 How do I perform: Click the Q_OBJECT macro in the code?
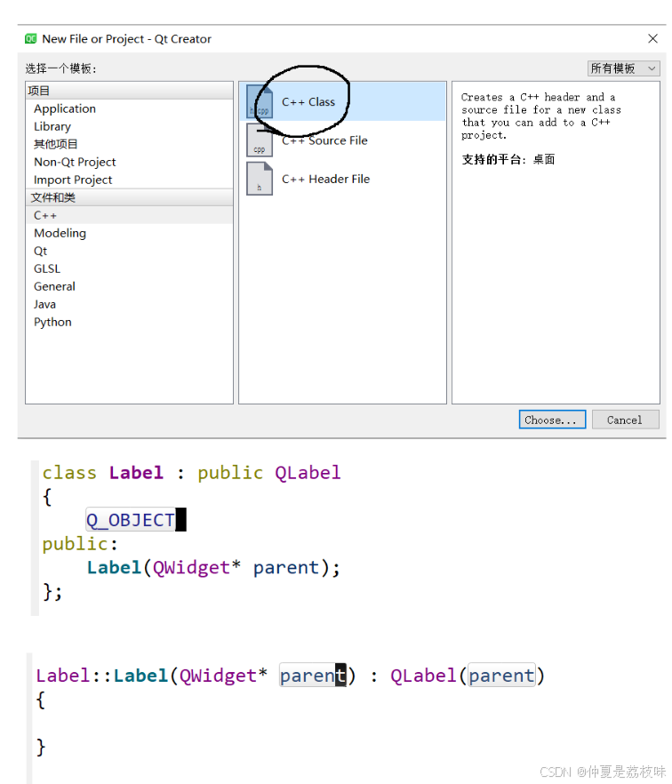131,520
